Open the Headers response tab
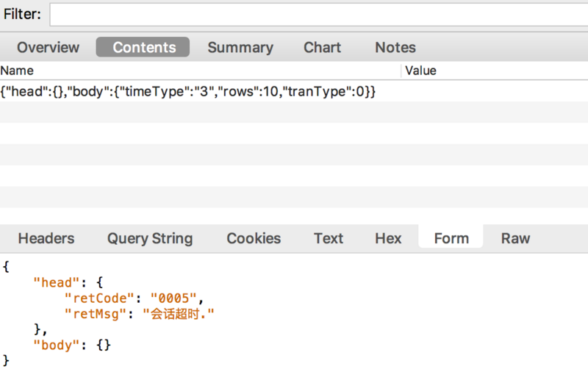Screen dimensions: 588x383 (46, 238)
